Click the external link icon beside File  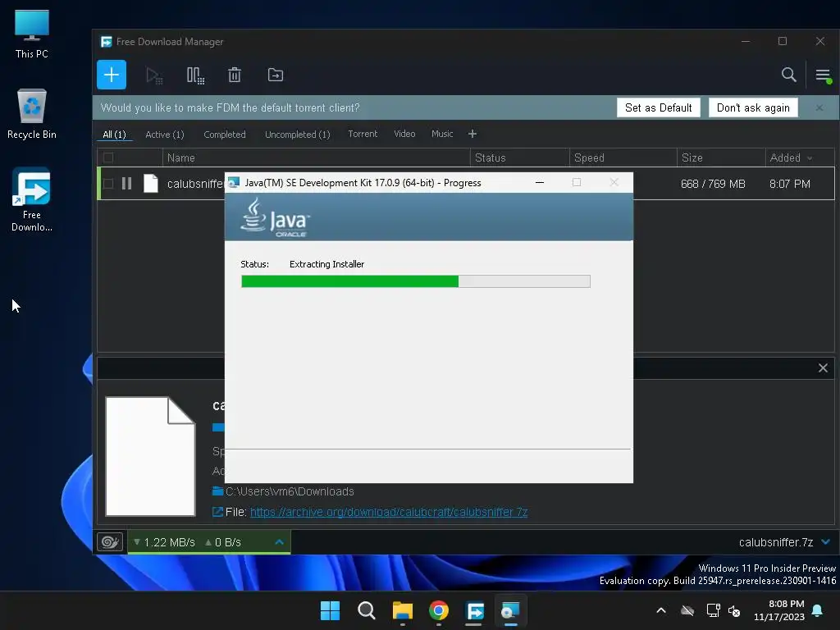click(217, 512)
